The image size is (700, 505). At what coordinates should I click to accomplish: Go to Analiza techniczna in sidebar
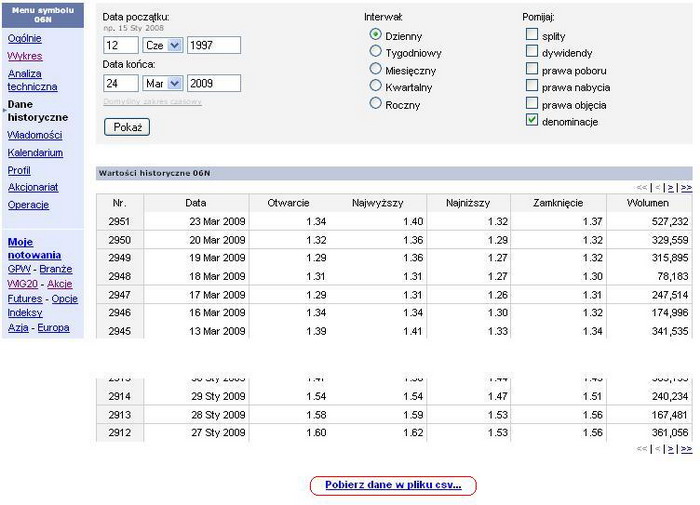click(x=32, y=80)
